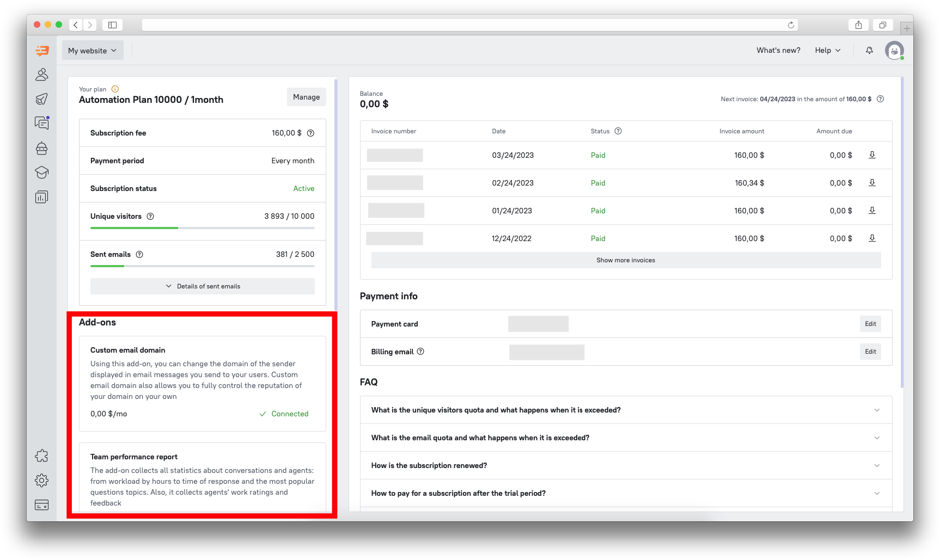Screen dimensions: 940x560
Task: Toggle the browser sidebar button
Action: [113, 25]
